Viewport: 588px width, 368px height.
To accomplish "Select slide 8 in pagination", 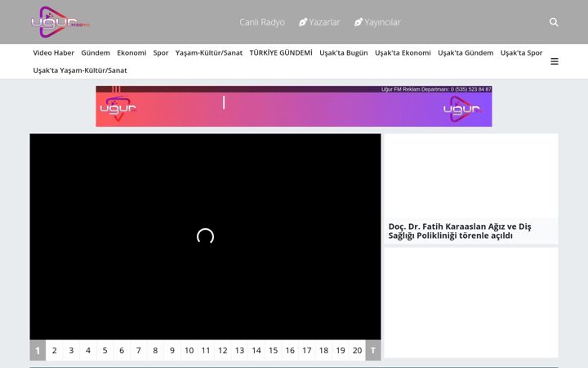I will click(155, 350).
